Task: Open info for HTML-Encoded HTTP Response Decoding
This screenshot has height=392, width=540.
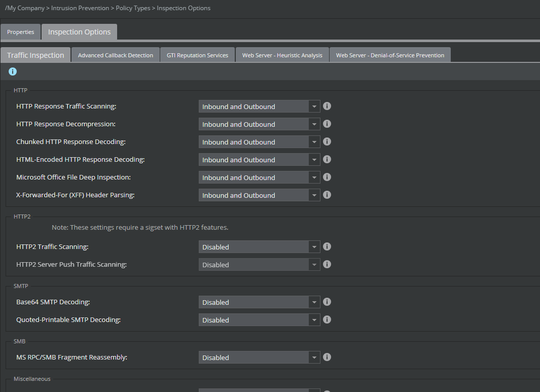Action: point(327,159)
